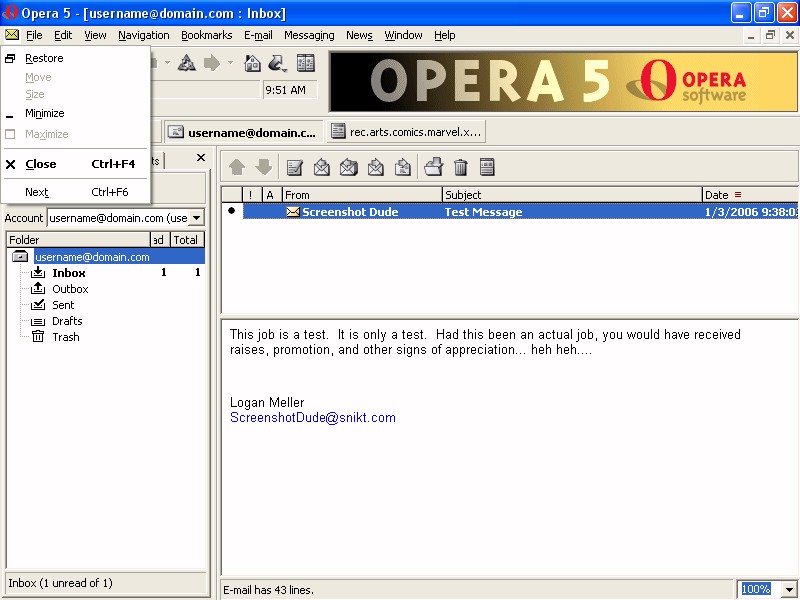Sort by the priority '!' column header
The image size is (800, 600).
252,194
